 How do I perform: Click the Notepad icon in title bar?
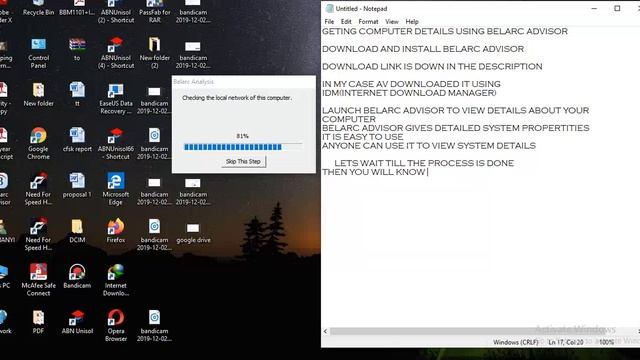tap(329, 9)
